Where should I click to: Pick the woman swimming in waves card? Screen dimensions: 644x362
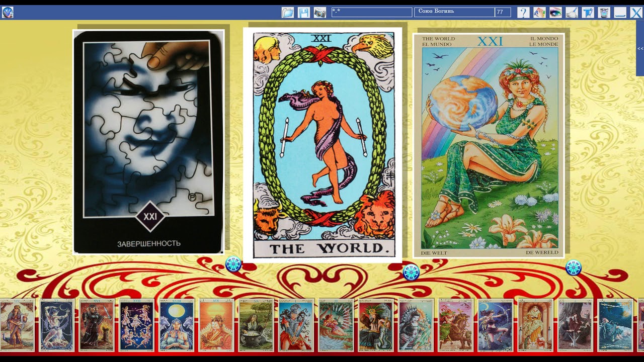click(x=336, y=325)
